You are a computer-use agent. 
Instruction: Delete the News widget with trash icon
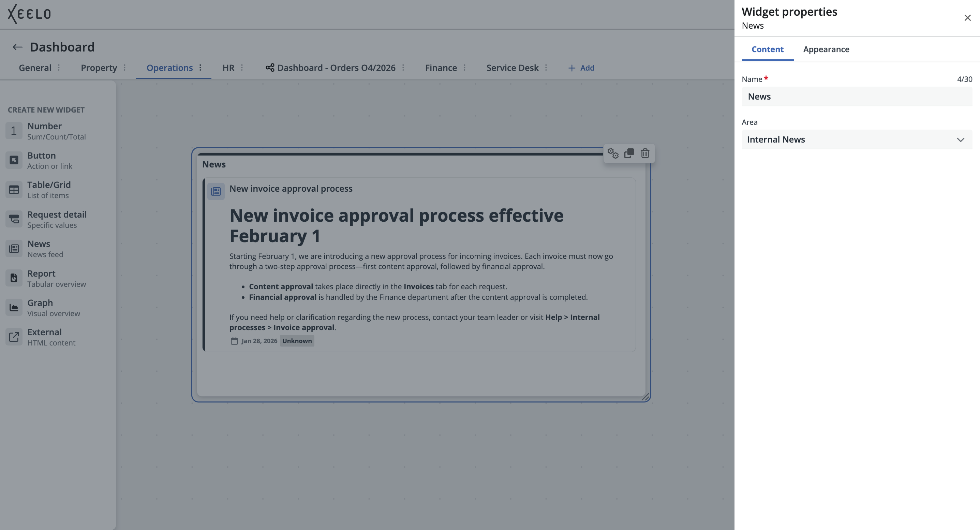pyautogui.click(x=645, y=153)
